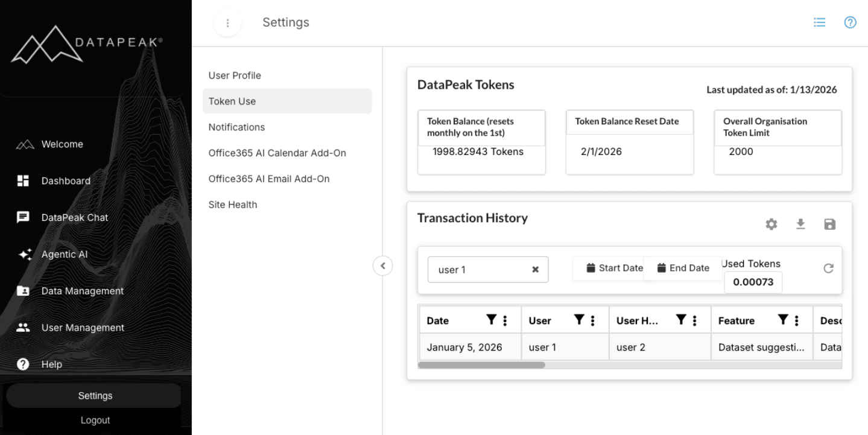Open the Feature column filter
This screenshot has height=435, width=868.
783,320
